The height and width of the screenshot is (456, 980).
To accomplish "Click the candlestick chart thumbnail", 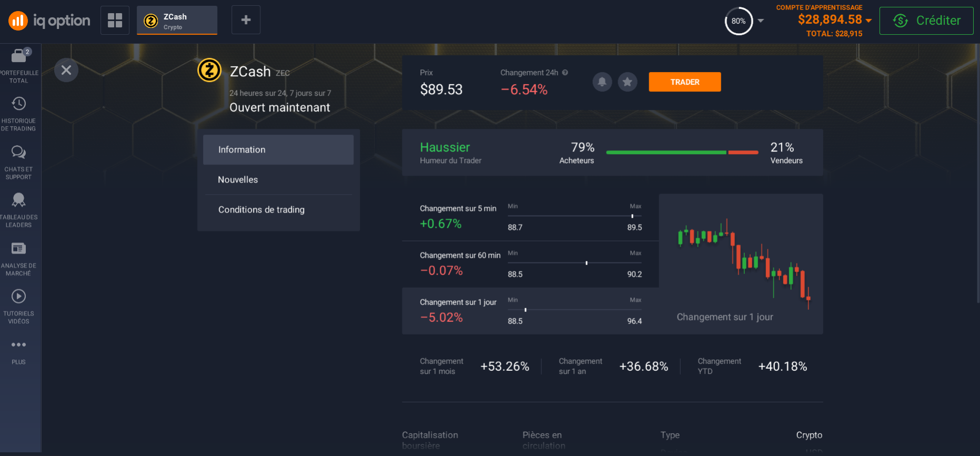I will [x=741, y=264].
